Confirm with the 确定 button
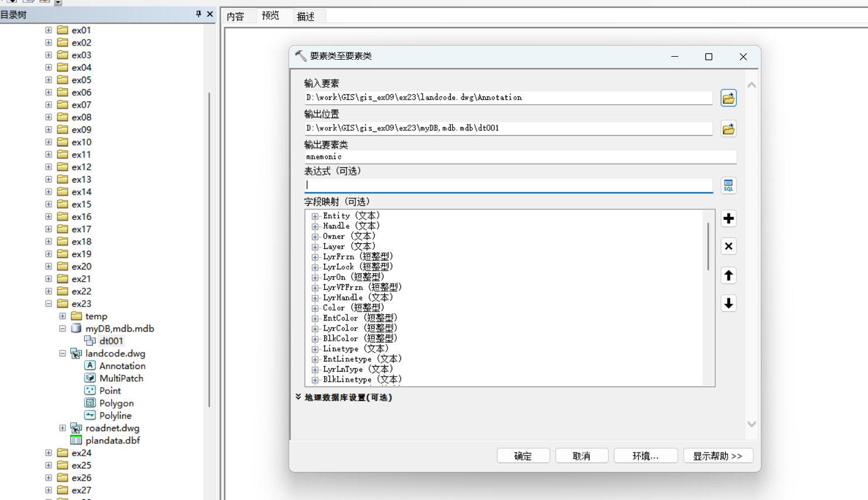The height and width of the screenshot is (500, 868). 523,456
